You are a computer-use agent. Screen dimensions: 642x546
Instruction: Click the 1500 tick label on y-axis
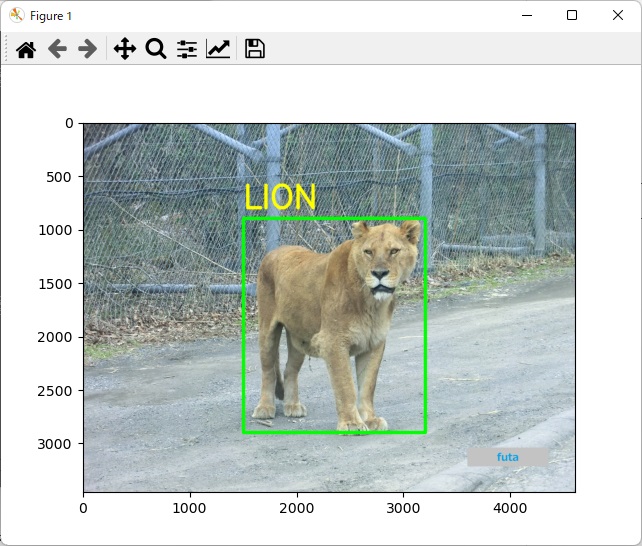coord(56,284)
